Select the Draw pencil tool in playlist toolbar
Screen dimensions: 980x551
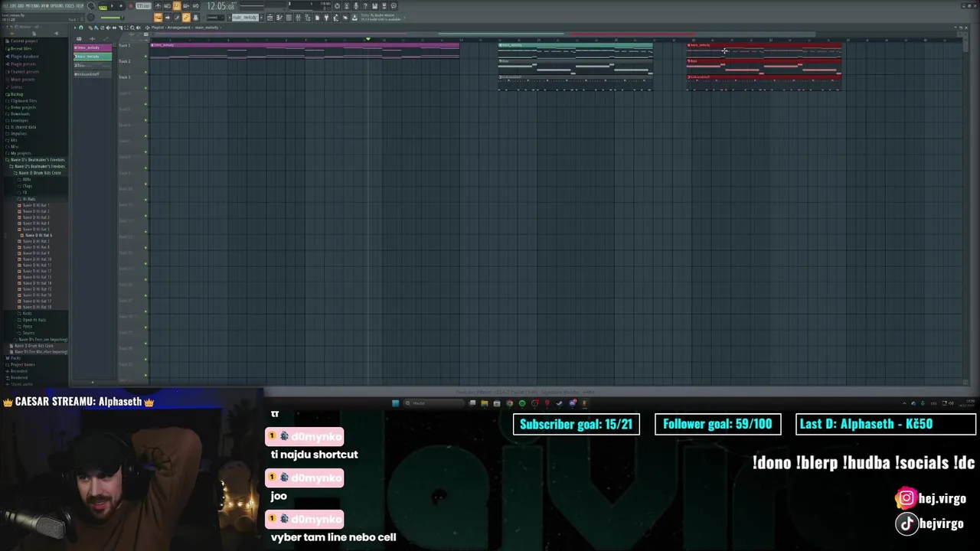point(90,28)
